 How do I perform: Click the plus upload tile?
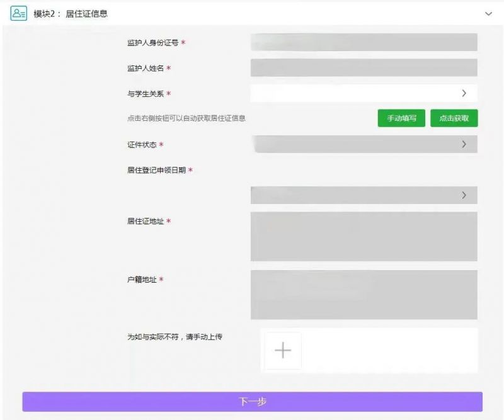point(283,350)
